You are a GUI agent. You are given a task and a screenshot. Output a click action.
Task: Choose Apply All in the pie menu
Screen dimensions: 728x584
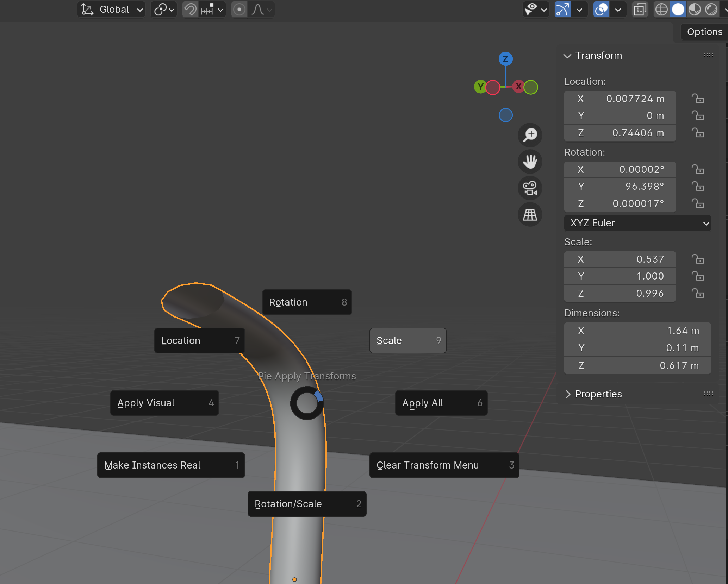pyautogui.click(x=441, y=403)
